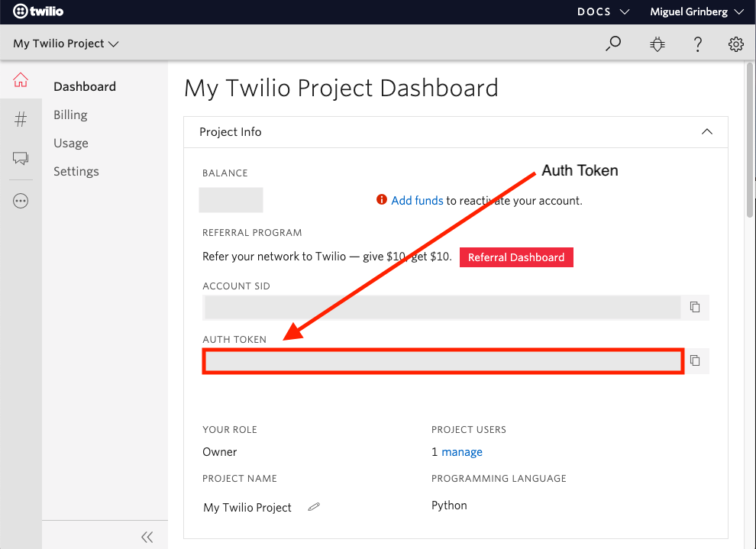The image size is (756, 549).
Task: Click the 'Python' programming language value
Action: point(449,505)
